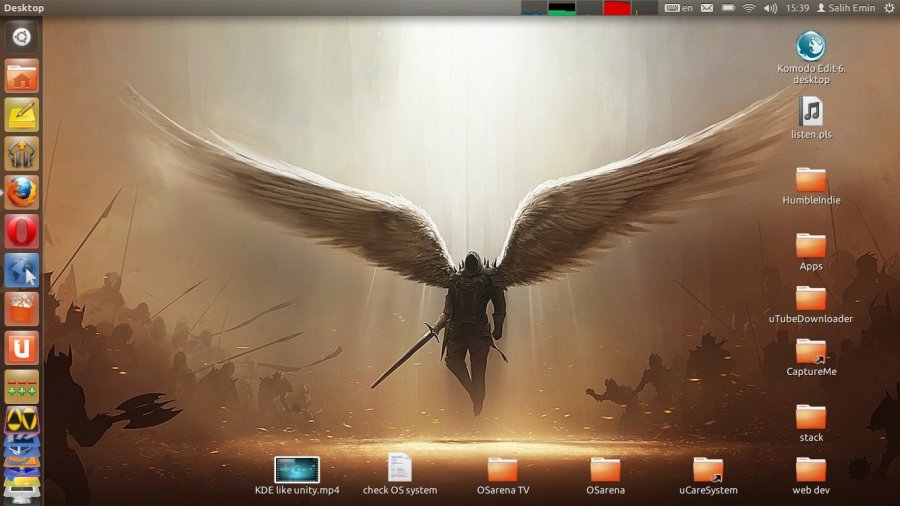This screenshot has height=506, width=900.
Task: Open the battery indicator menu
Action: pos(728,8)
